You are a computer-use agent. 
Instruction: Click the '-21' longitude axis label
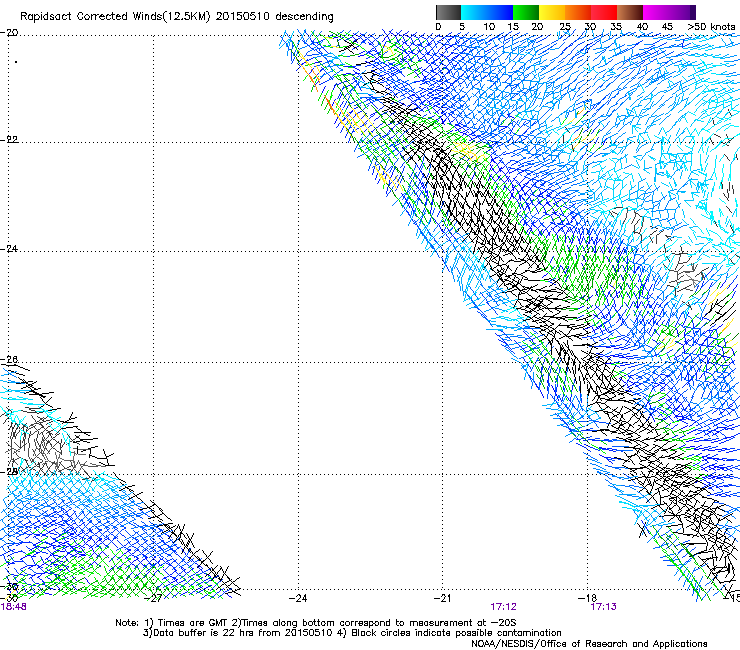click(x=443, y=598)
